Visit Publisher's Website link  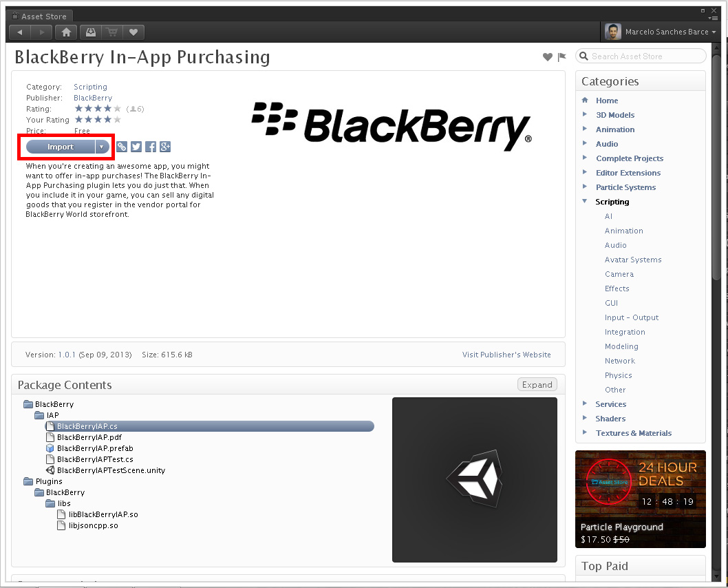click(506, 355)
